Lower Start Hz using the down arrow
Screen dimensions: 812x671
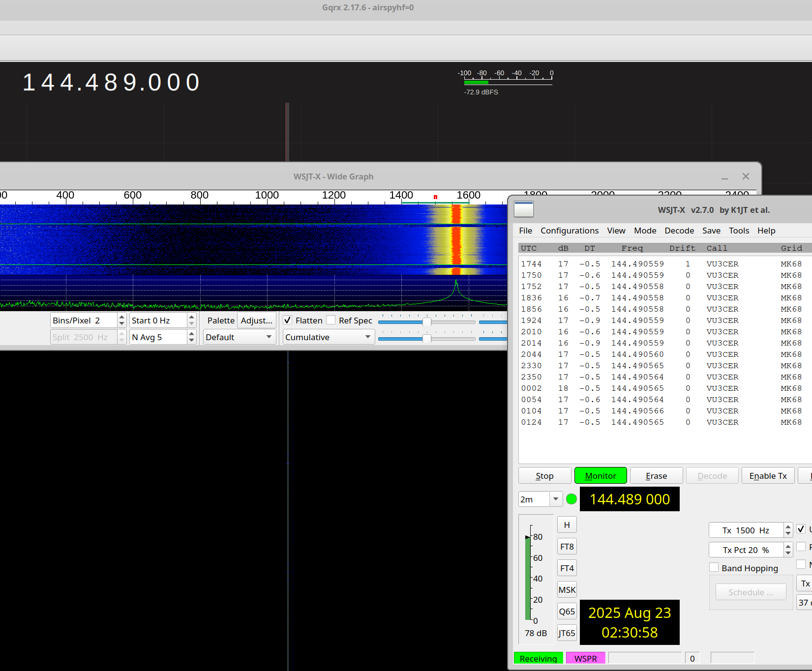point(192,324)
